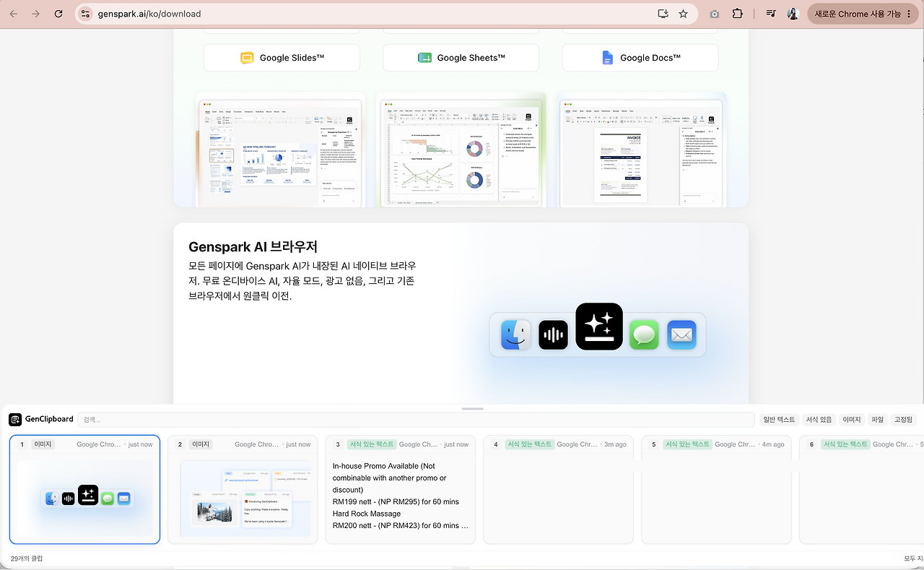Click the install app icon in address bar
Screen dimensions: 924x570
point(663,14)
